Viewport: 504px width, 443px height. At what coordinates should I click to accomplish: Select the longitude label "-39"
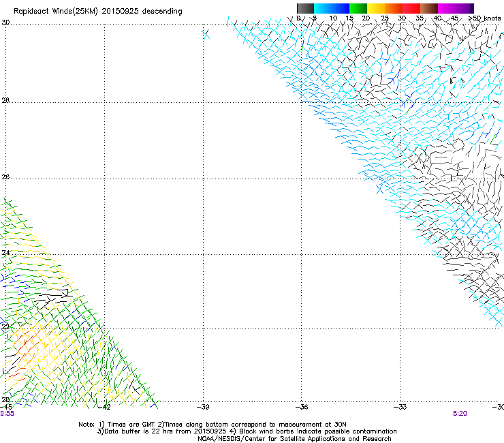point(203,407)
